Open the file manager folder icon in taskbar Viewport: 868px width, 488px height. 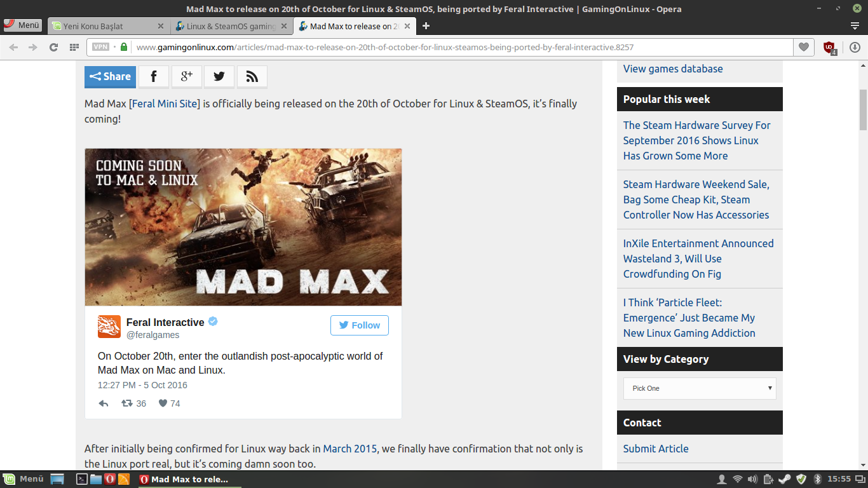[96, 479]
